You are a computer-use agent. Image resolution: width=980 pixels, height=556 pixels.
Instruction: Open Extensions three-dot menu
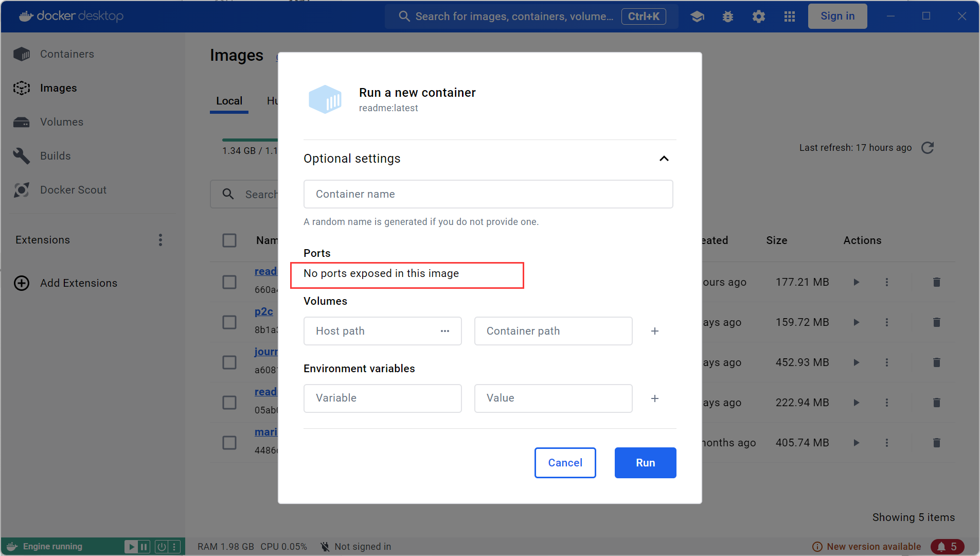click(x=161, y=240)
